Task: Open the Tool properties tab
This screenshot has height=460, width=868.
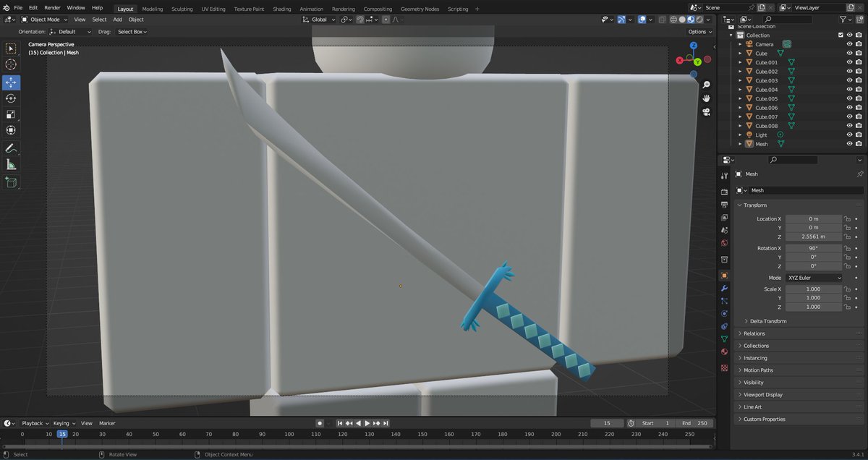Action: click(x=724, y=176)
